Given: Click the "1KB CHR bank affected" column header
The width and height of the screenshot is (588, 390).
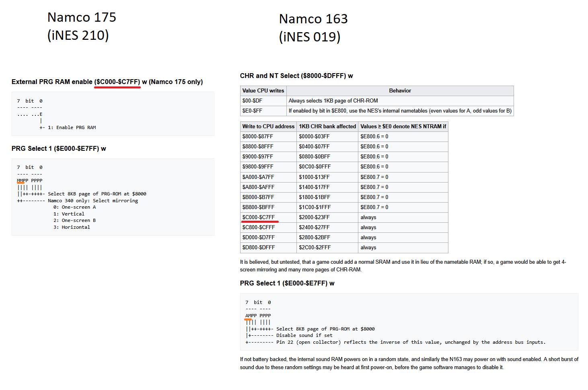Looking at the screenshot, I should [x=327, y=126].
